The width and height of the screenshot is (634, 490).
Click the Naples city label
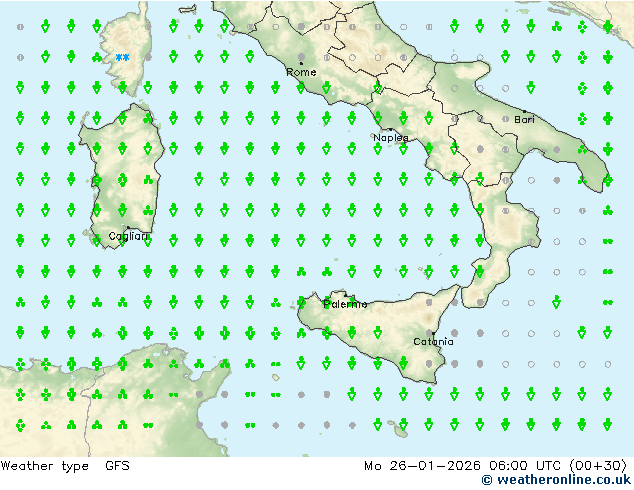[x=391, y=138]
